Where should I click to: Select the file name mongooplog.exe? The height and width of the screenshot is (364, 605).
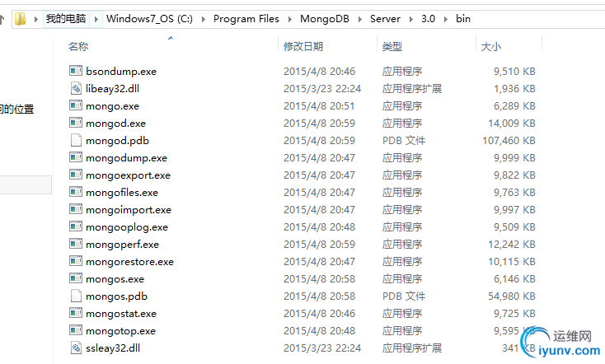[127, 227]
